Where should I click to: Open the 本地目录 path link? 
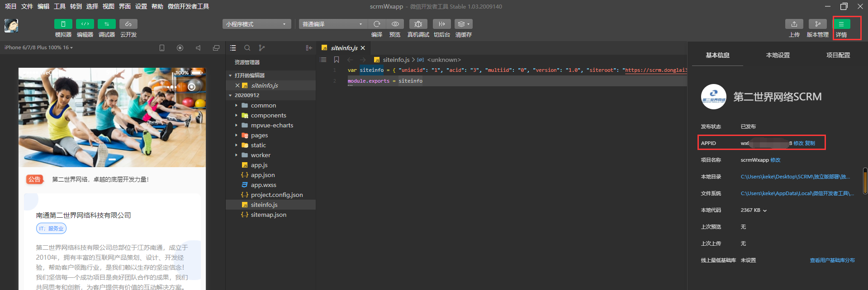796,177
